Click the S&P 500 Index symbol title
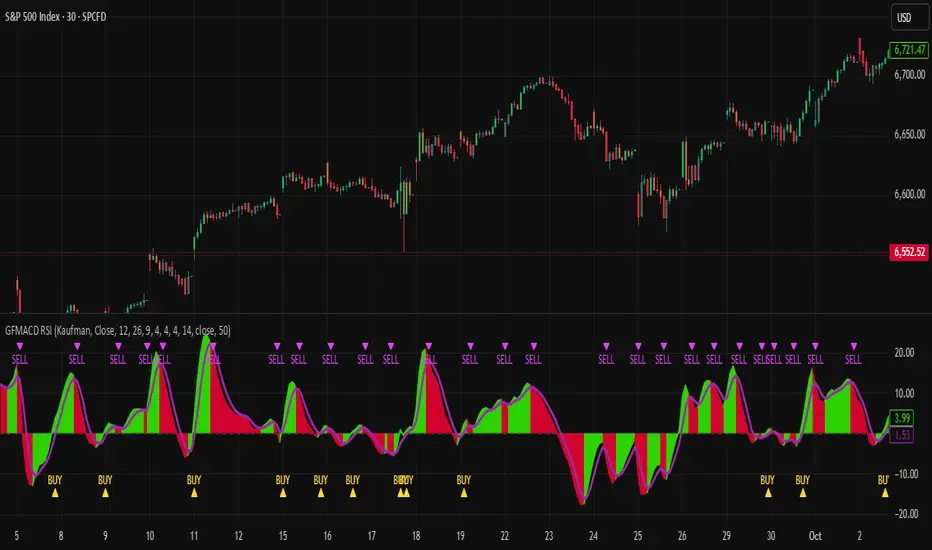This screenshot has height=550, width=932. pyautogui.click(x=55, y=17)
